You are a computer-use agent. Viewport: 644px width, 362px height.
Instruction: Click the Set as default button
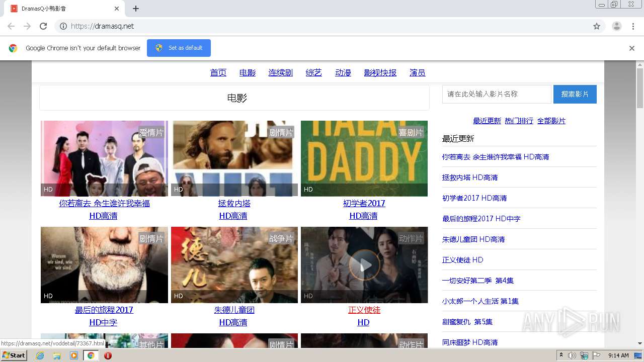click(179, 48)
